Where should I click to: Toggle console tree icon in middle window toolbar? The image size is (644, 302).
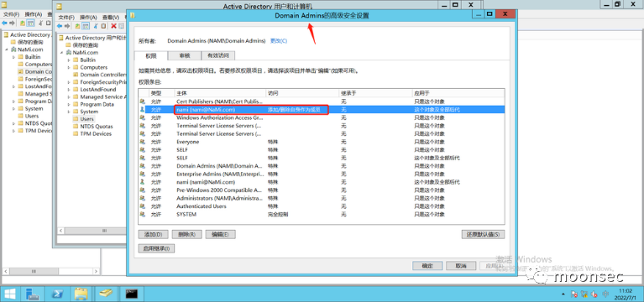[x=86, y=26]
